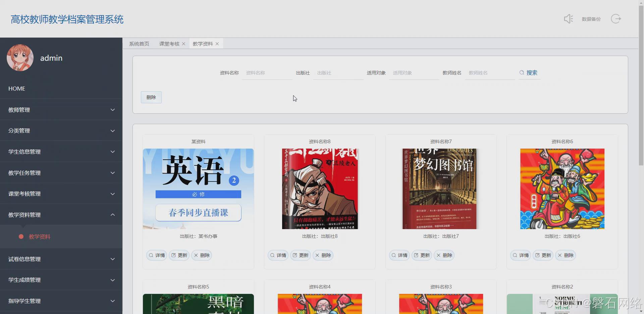
Task: Expand the 试卷信息管理 menu
Action: coord(61,259)
